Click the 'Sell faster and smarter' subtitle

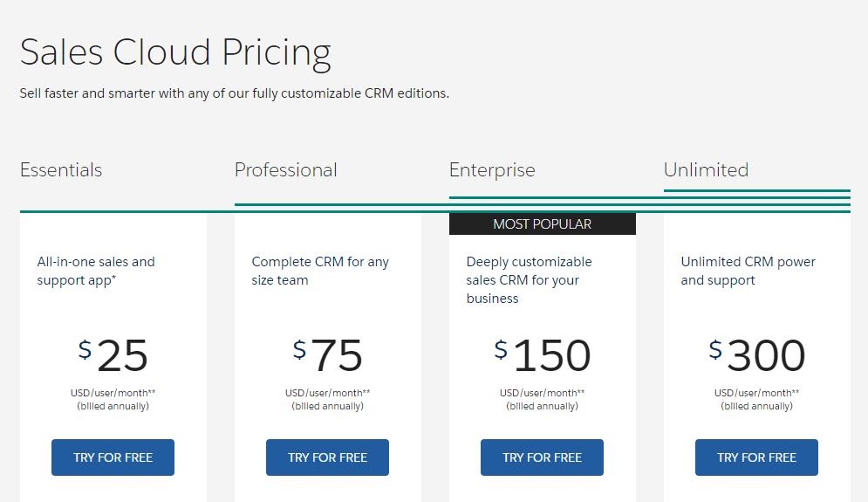point(234,93)
